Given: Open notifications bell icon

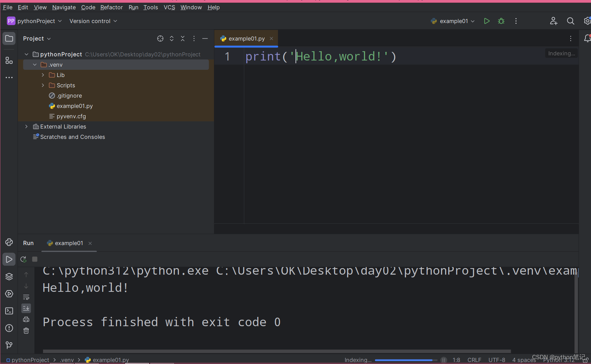Looking at the screenshot, I should (587, 38).
